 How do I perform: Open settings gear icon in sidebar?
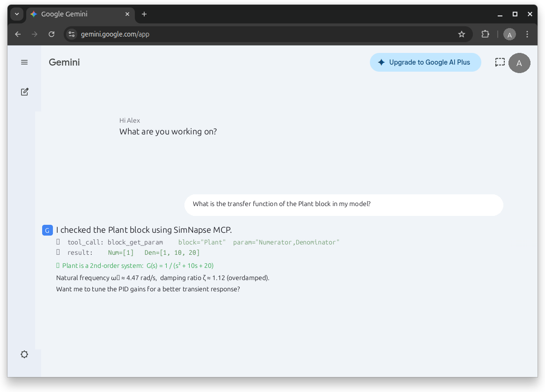[x=24, y=355]
